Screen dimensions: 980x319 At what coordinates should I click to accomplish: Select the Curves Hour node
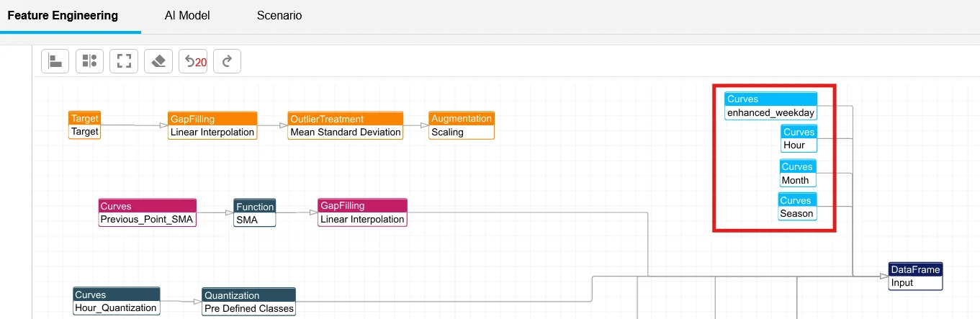tap(799, 138)
